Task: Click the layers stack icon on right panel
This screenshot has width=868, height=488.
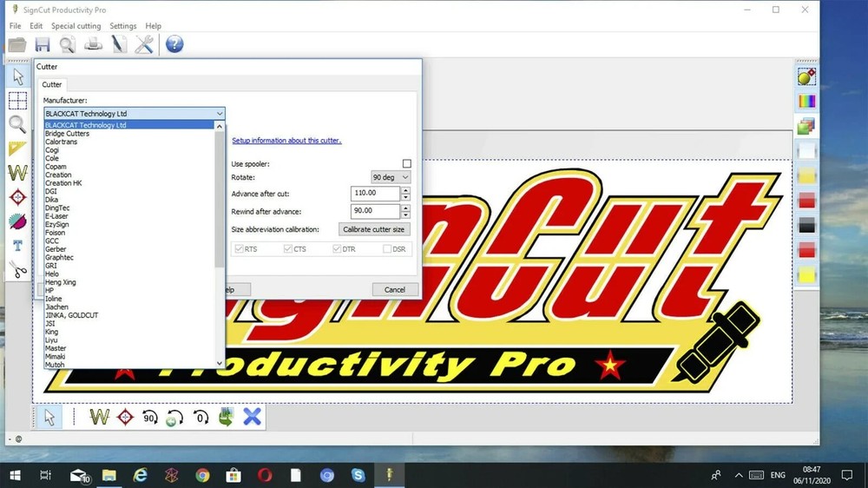Action: click(806, 126)
